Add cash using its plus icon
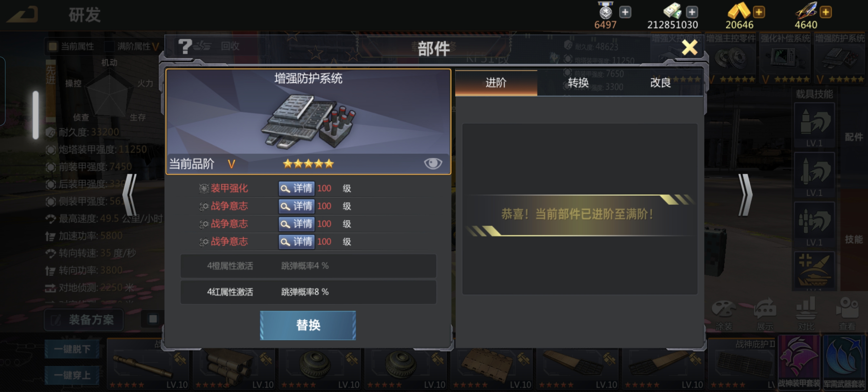The width and height of the screenshot is (868, 392). click(x=692, y=12)
